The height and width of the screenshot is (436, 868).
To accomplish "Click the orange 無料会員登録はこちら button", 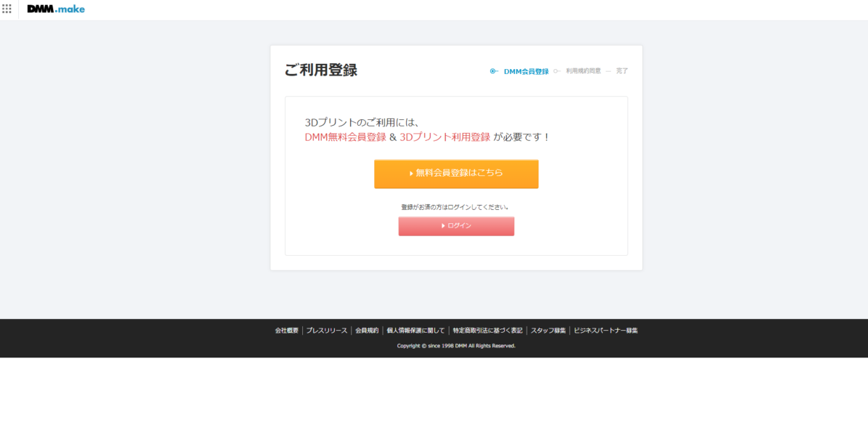I will coord(456,174).
